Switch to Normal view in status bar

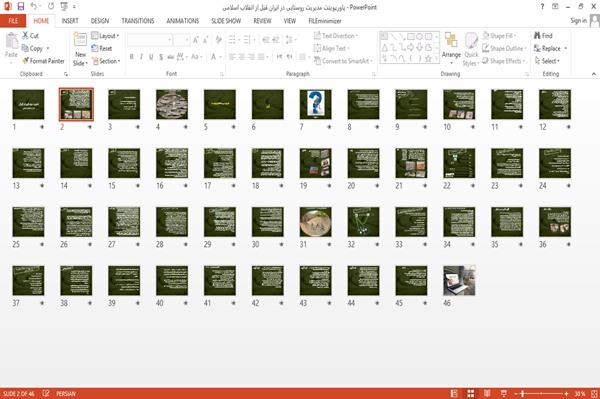[x=454, y=393]
